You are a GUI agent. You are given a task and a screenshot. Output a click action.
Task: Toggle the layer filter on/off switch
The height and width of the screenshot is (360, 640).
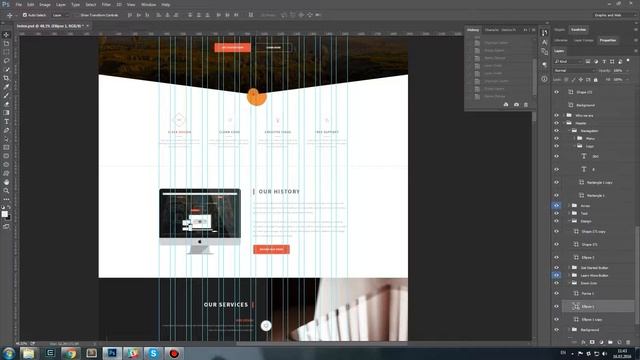coord(628,61)
